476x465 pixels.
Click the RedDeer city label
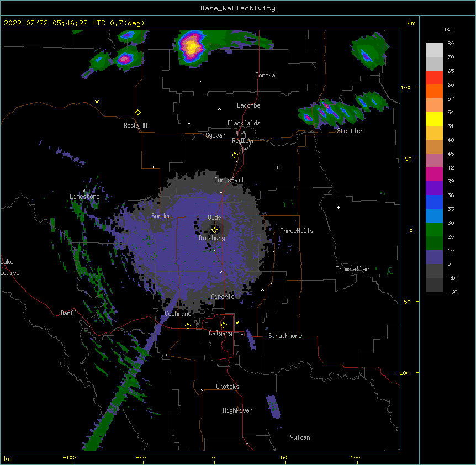pos(243,141)
